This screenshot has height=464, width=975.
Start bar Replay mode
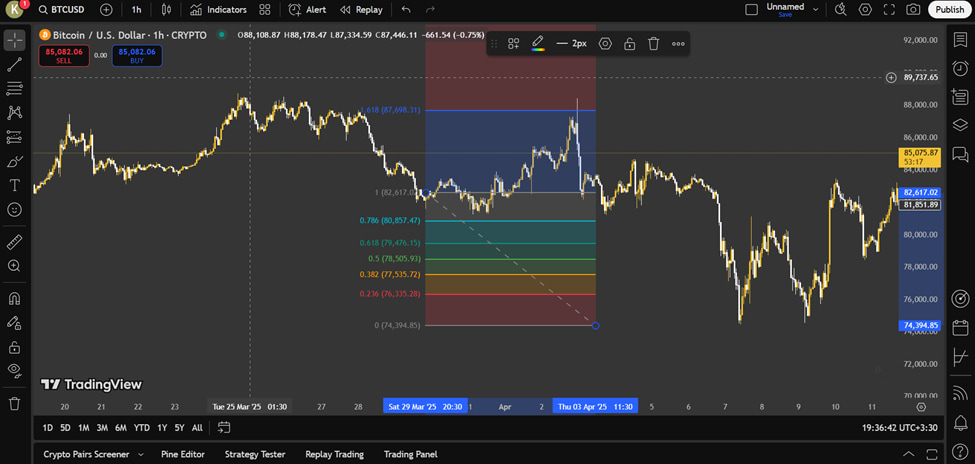(361, 10)
